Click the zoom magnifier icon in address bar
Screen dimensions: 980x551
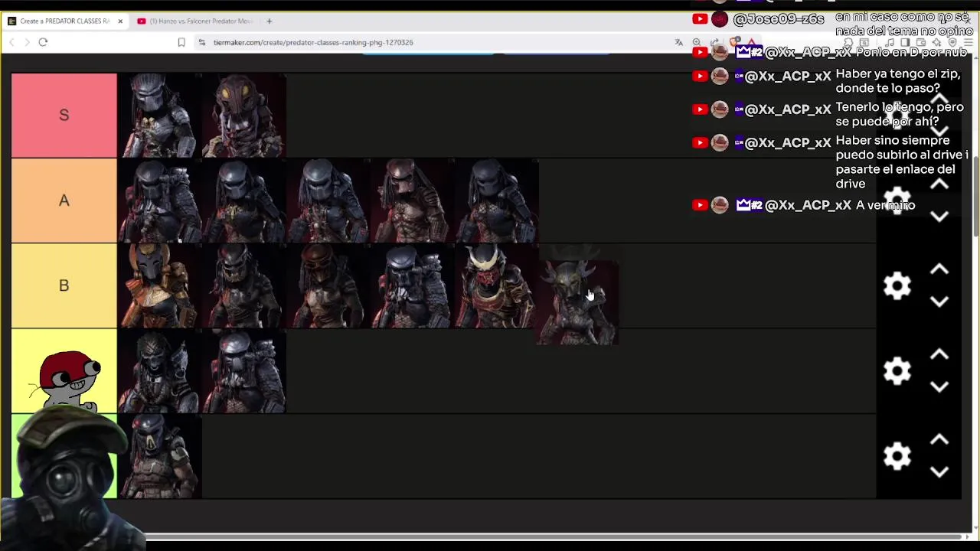[696, 42]
